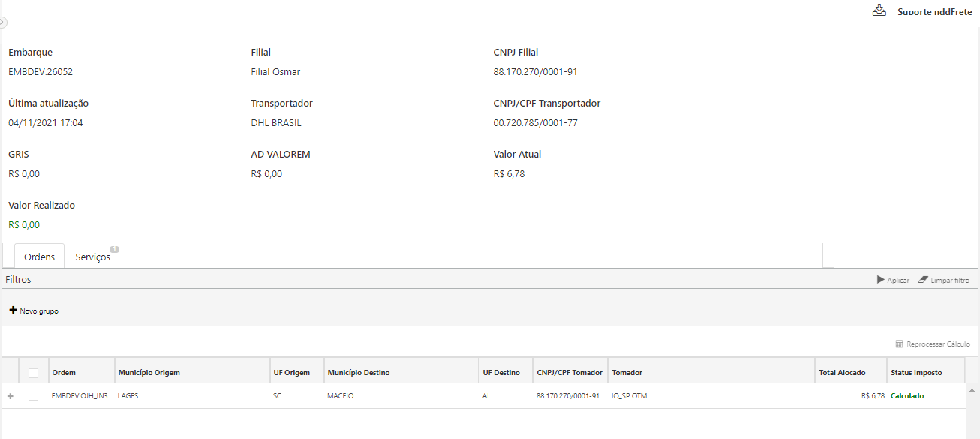
Task: Click the download tray icon near Suporte nddFrete
Action: (x=879, y=11)
